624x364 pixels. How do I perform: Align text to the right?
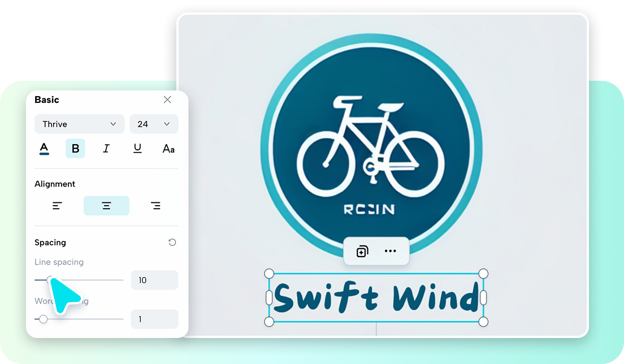tap(155, 206)
